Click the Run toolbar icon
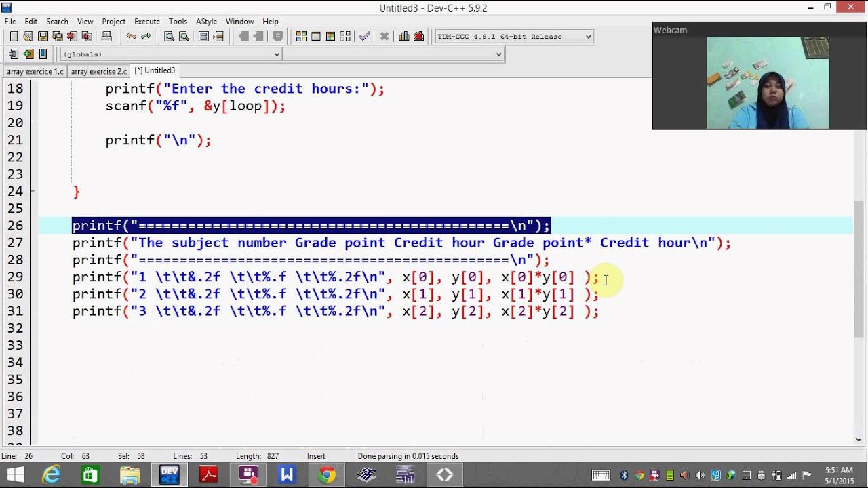Image resolution: width=868 pixels, height=488 pixels. click(x=316, y=37)
